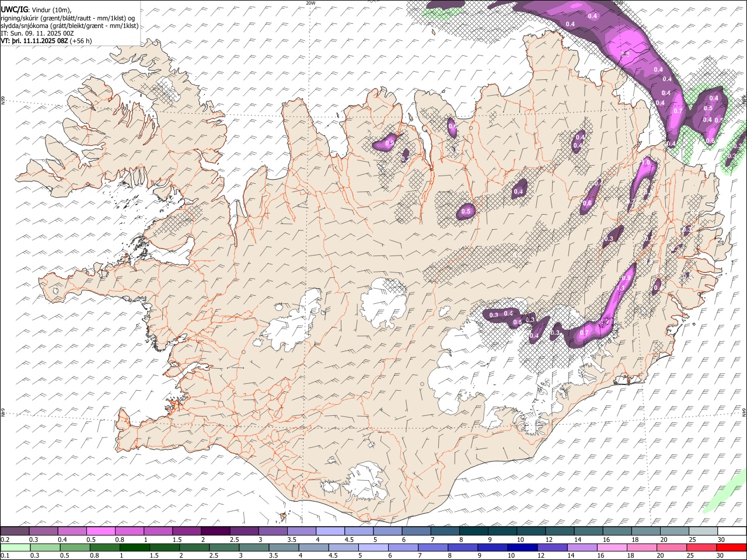
Task: Select the 14 swatch in upper legend row
Action: 588,531
